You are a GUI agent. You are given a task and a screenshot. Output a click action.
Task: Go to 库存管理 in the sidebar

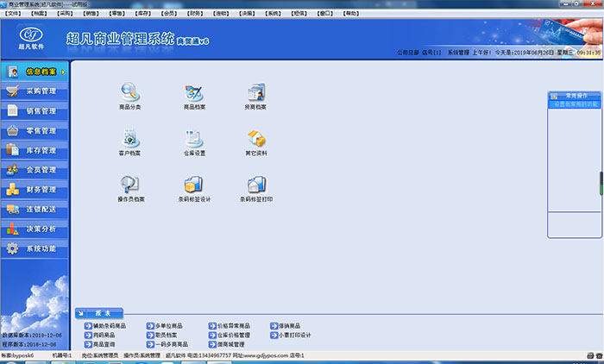35,150
